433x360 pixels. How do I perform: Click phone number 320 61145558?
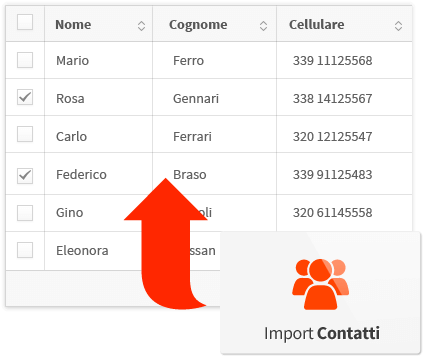[x=332, y=213]
